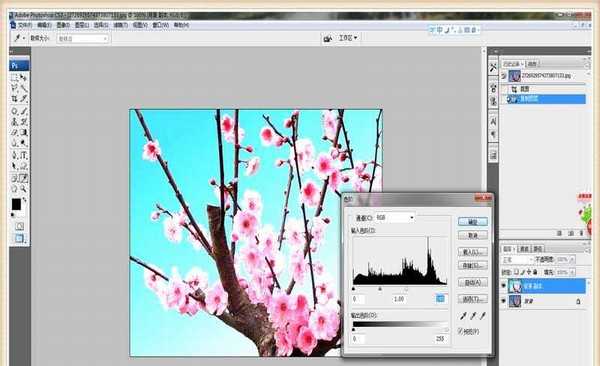Open the layer blend mode dropdown
The width and height of the screenshot is (600, 366).
[x=517, y=260]
